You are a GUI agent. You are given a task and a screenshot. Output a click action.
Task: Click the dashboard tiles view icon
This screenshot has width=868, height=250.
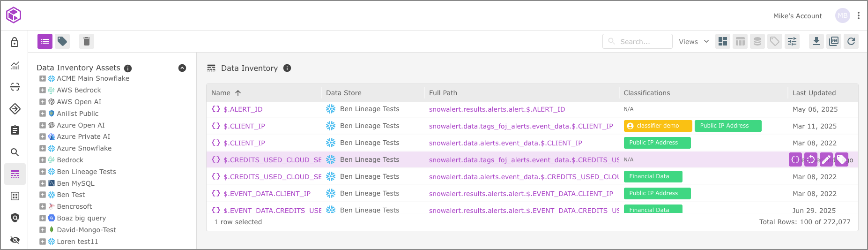[x=723, y=41]
